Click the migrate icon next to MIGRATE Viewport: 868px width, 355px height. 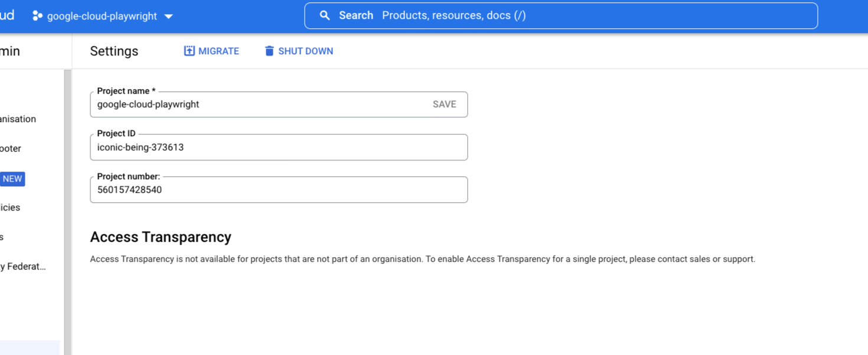coord(189,51)
